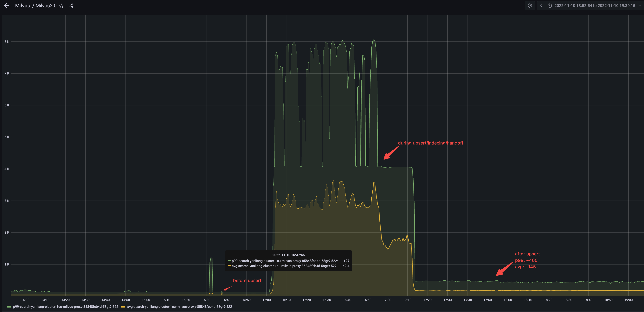The width and height of the screenshot is (644, 312).
Task: Click the green series icon inside the tooltip
Action: tap(230, 261)
